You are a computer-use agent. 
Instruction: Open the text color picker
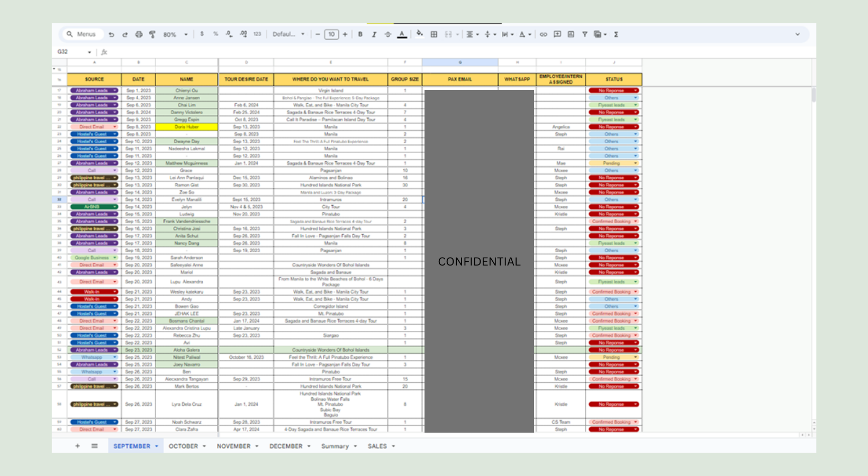pos(402,34)
